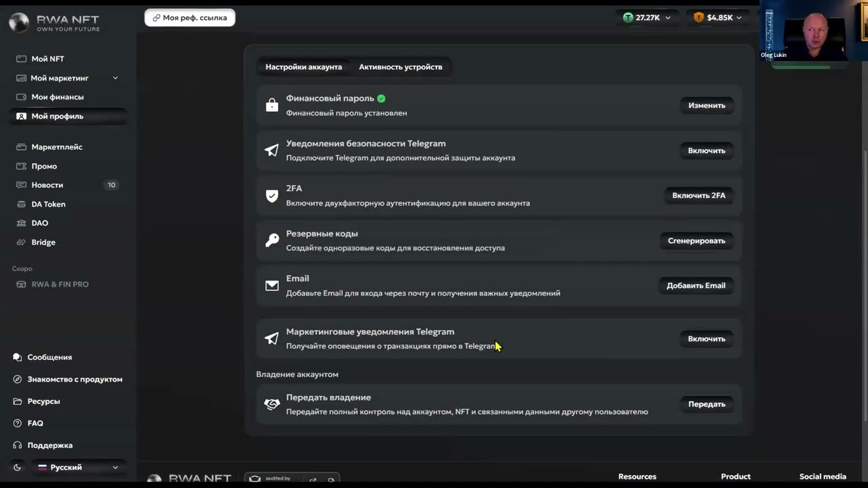Image resolution: width=868 pixels, height=488 pixels.
Task: Enable Telegram marketing notifications
Action: 707,339
